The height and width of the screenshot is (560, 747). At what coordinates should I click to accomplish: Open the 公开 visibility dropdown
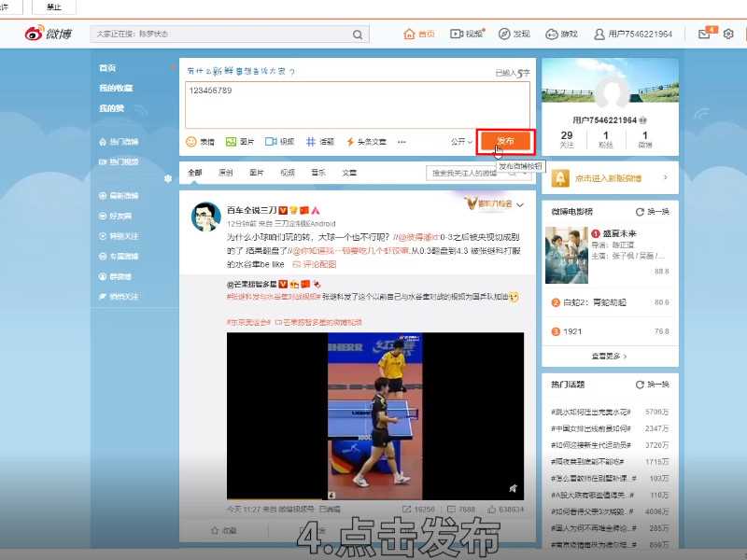pyautogui.click(x=459, y=141)
